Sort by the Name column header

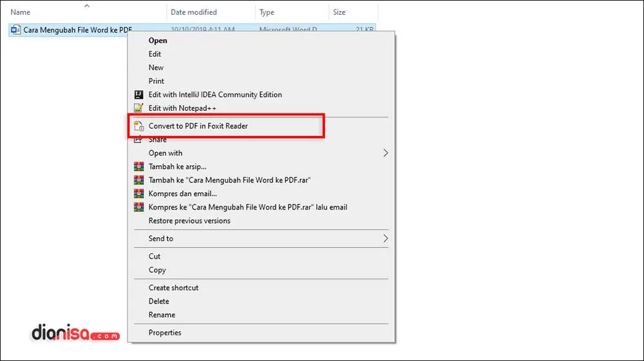tap(20, 12)
